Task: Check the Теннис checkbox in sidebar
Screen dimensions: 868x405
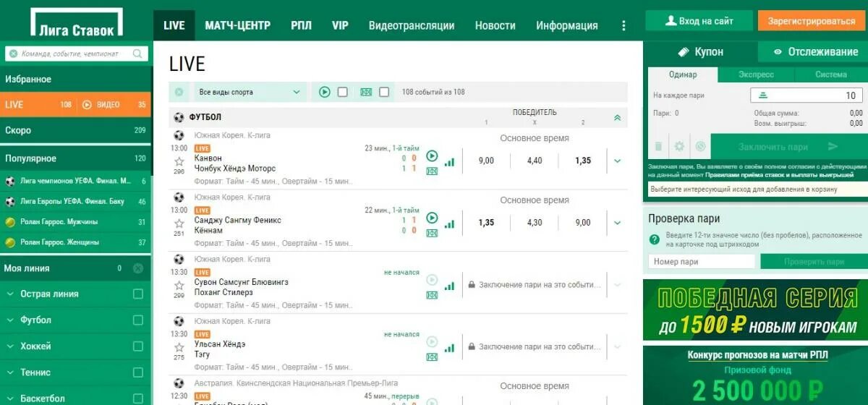Action: point(138,372)
